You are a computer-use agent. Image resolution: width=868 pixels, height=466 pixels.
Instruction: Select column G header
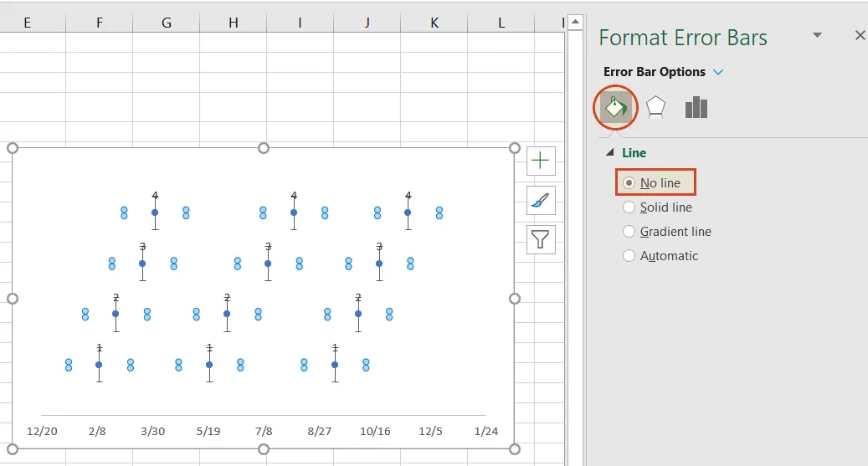click(x=167, y=23)
